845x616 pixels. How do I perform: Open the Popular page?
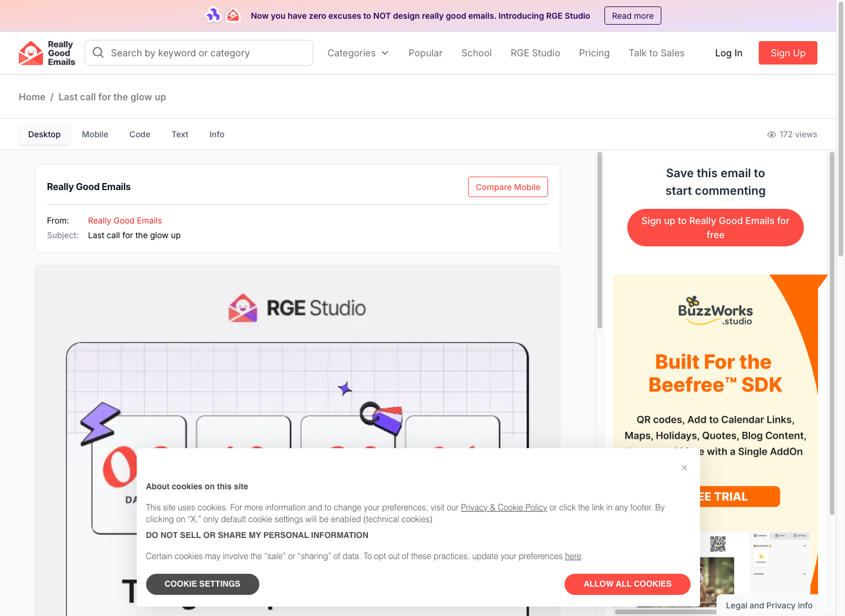(x=425, y=53)
